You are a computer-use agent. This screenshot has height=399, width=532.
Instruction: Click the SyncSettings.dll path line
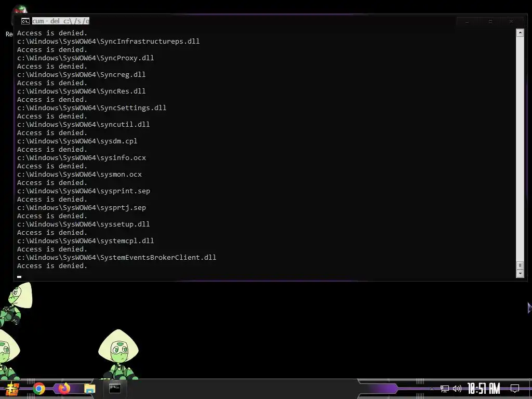91,108
